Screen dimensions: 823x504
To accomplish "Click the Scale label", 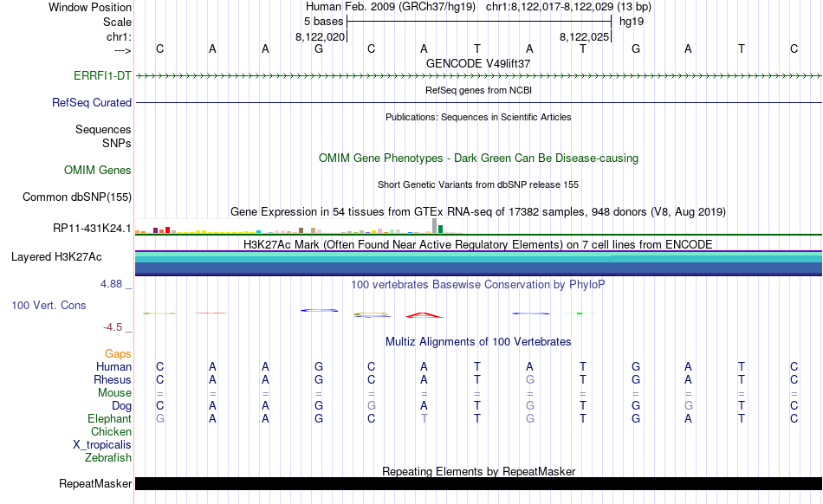I will coord(118,22).
